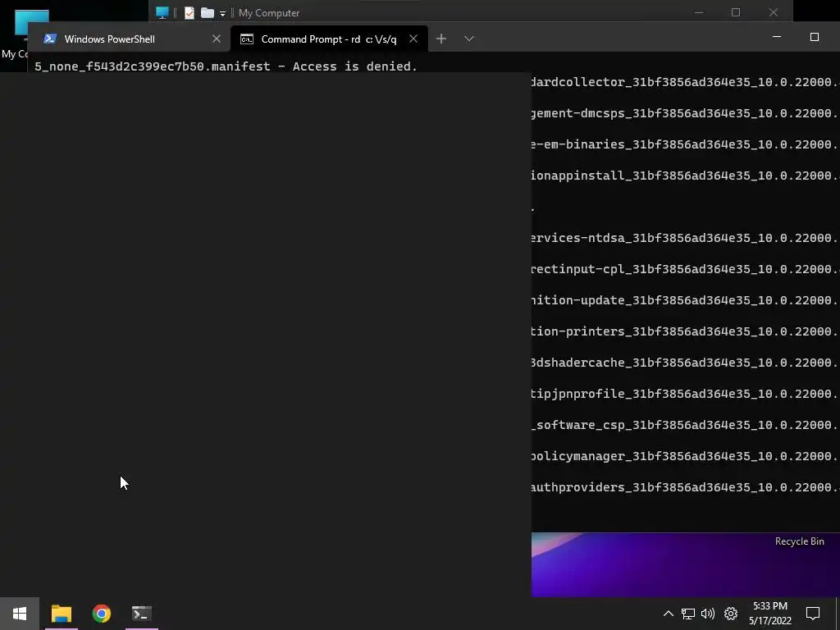Viewport: 840px width, 630px height.
Task: Click the PowerShell tab icon
Action: click(50, 39)
